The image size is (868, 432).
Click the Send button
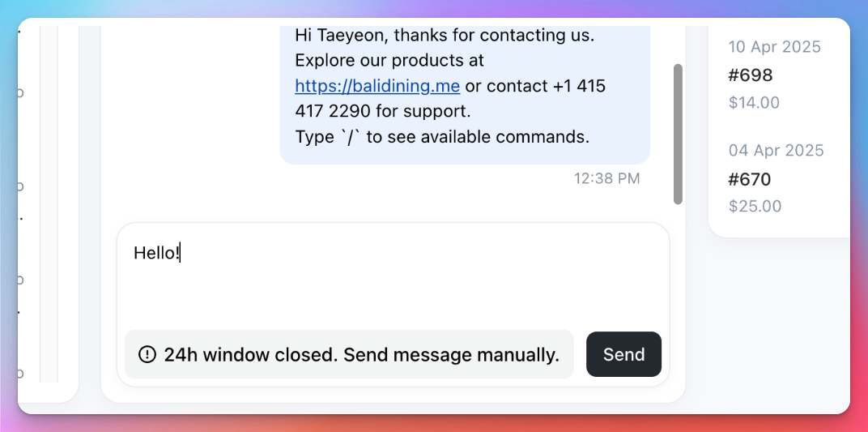[x=623, y=354]
